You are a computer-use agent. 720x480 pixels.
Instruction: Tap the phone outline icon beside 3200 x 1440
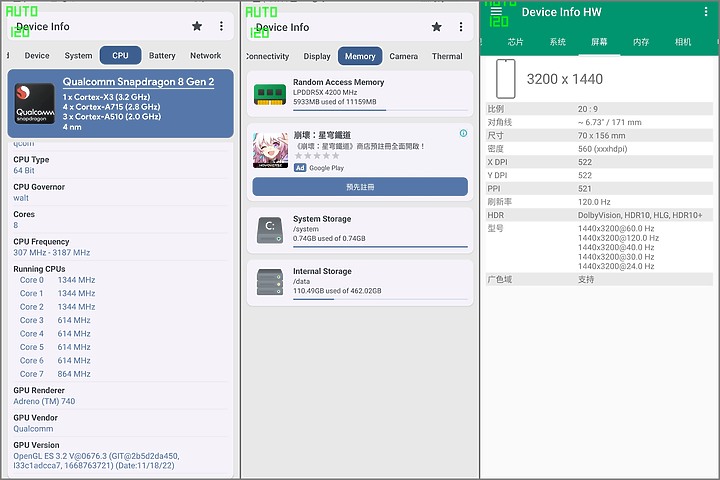pyautogui.click(x=506, y=79)
